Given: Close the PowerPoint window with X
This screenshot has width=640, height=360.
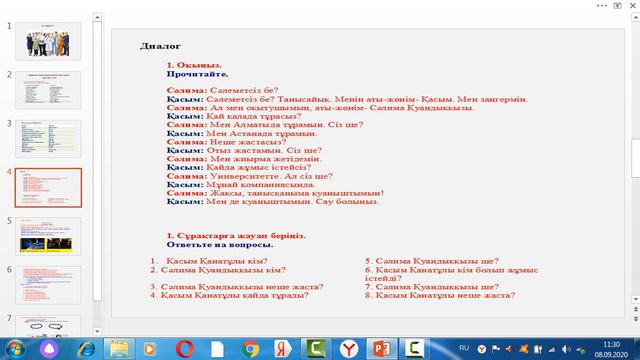Looking at the screenshot, I should (633, 6).
